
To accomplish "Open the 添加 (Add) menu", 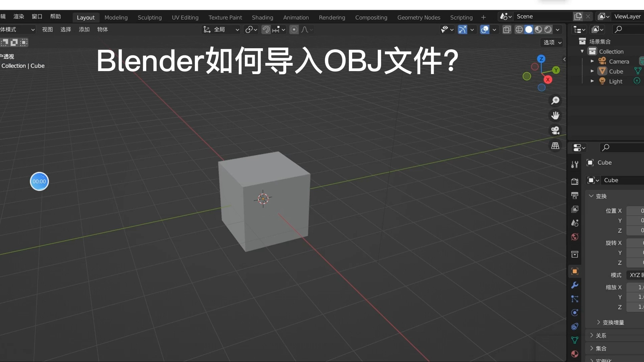I will click(x=85, y=29).
